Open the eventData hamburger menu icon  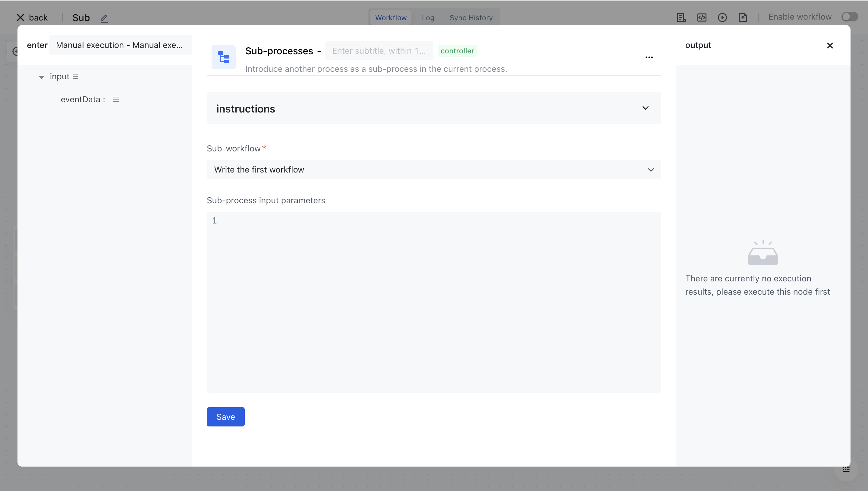[x=116, y=99]
